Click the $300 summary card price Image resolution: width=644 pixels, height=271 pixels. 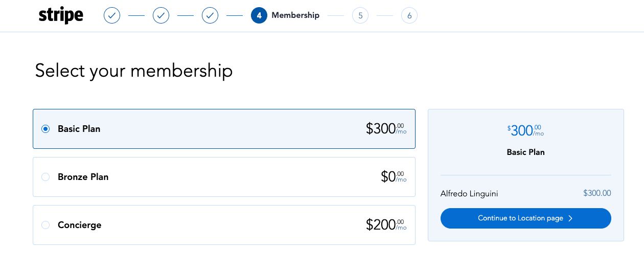click(x=526, y=130)
